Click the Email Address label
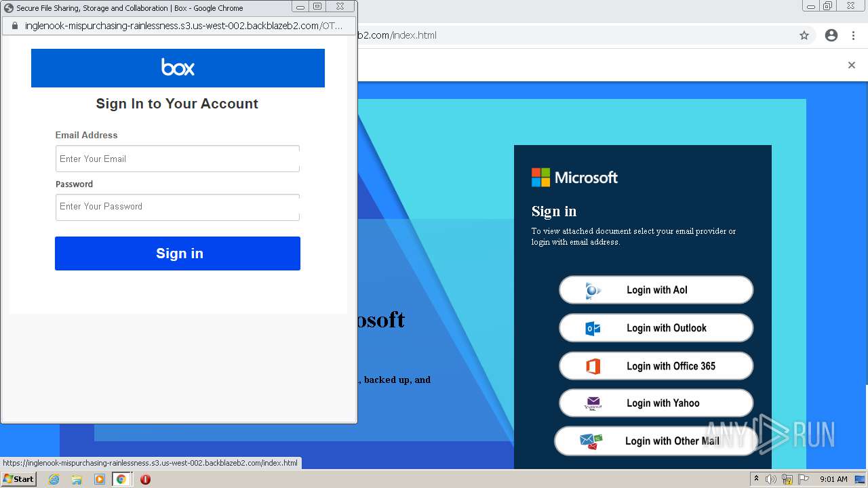868x488 pixels. pyautogui.click(x=86, y=135)
